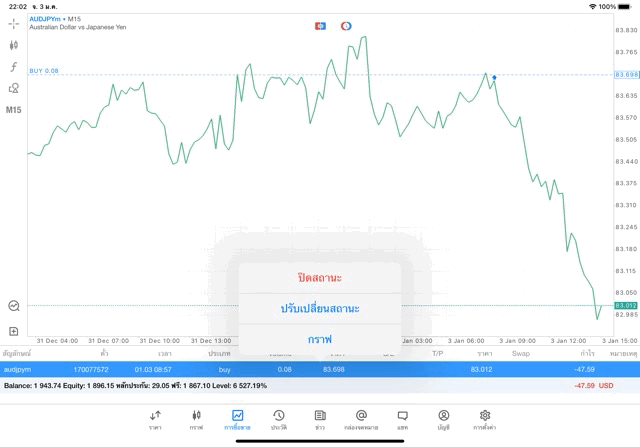
Task: Click the new order plus icon
Action: coord(14,330)
